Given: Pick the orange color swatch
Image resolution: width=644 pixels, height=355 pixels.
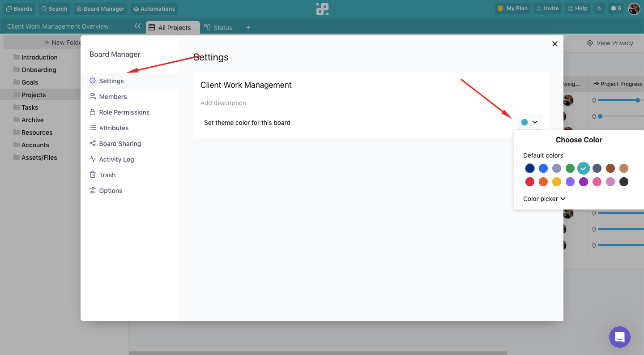Looking at the screenshot, I should [543, 182].
